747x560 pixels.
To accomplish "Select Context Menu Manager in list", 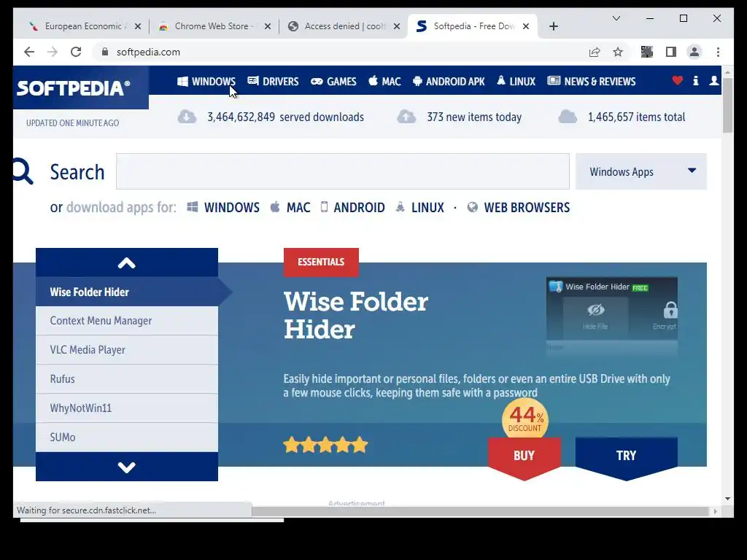I will (127, 321).
